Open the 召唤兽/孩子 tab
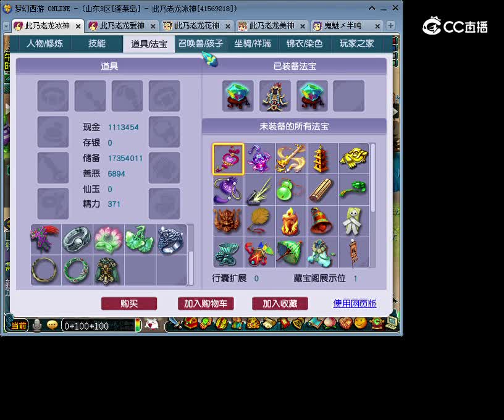This screenshot has height=420, width=504. [x=201, y=44]
